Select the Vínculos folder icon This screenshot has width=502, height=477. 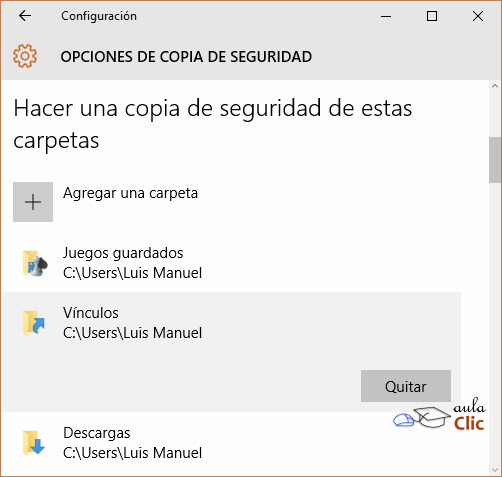(34, 323)
